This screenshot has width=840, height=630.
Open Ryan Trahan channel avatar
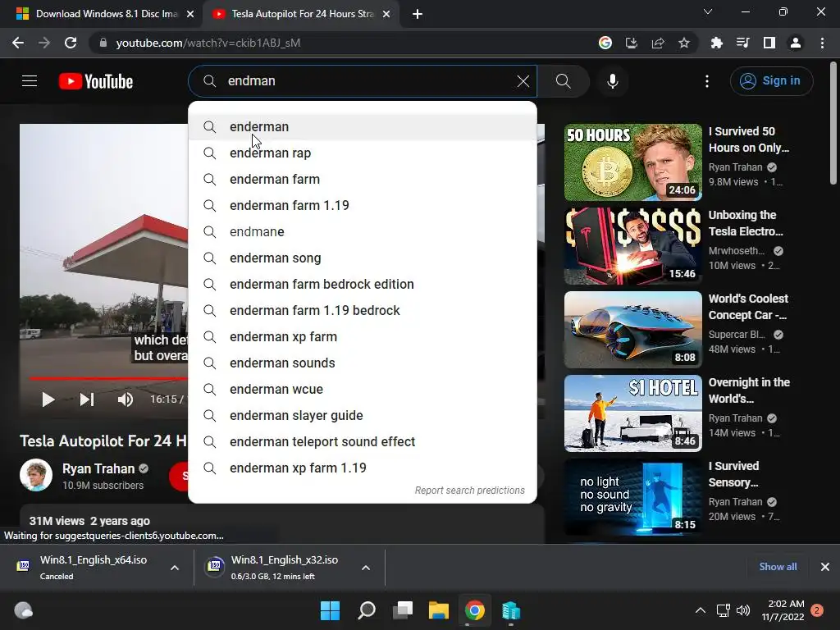tap(36, 475)
